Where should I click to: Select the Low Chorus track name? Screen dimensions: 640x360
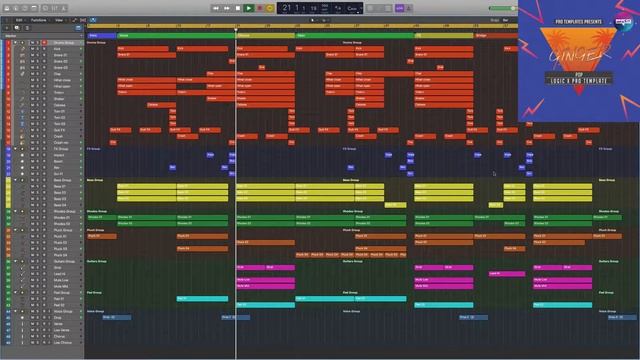coord(62,342)
